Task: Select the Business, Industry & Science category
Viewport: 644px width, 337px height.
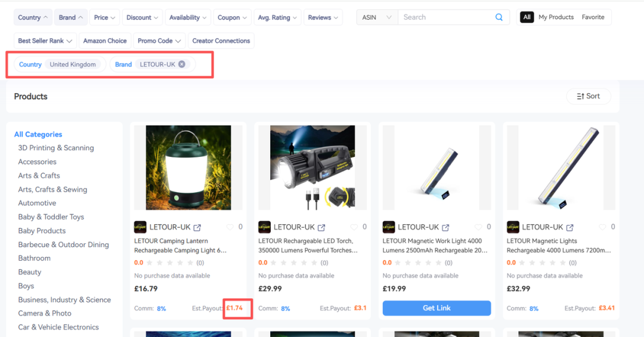Action: click(x=64, y=299)
